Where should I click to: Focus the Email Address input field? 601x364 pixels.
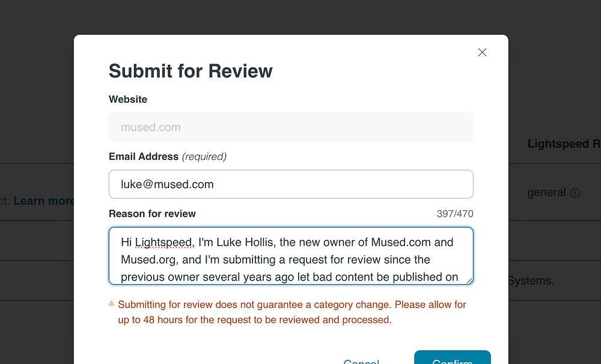point(291,184)
